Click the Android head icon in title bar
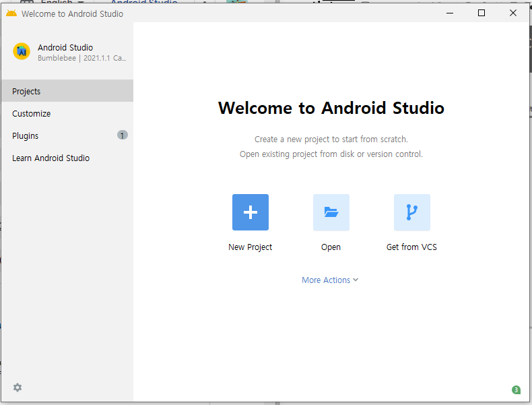 (11, 13)
